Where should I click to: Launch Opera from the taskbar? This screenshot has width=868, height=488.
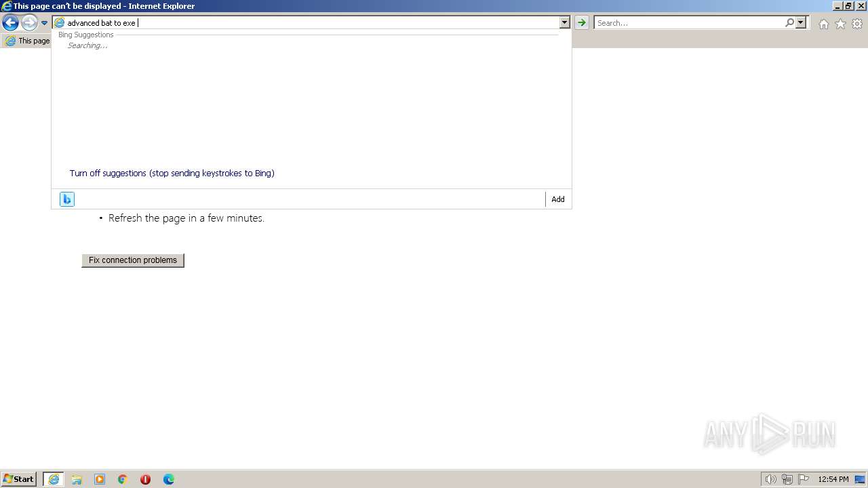pos(145,479)
